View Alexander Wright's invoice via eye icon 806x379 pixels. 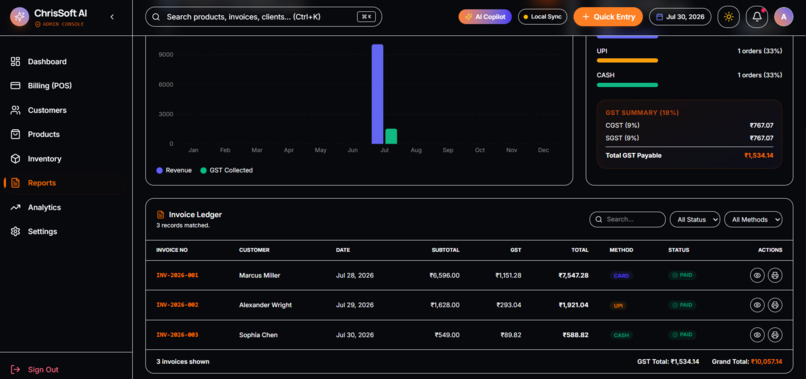(x=757, y=305)
